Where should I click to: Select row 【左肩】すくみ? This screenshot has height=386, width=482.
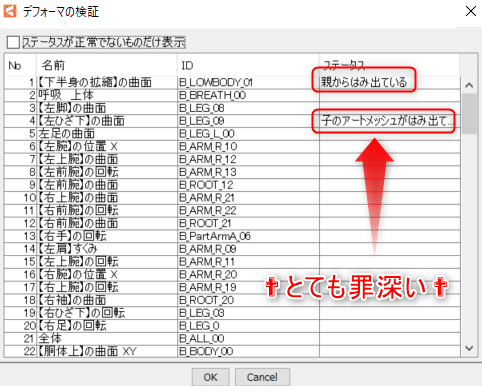232,249
